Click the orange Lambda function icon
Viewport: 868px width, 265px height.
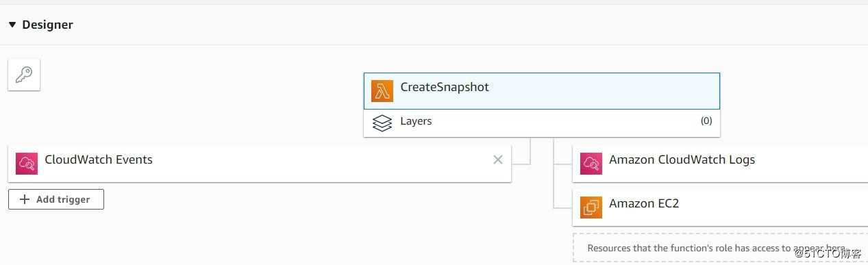point(382,90)
